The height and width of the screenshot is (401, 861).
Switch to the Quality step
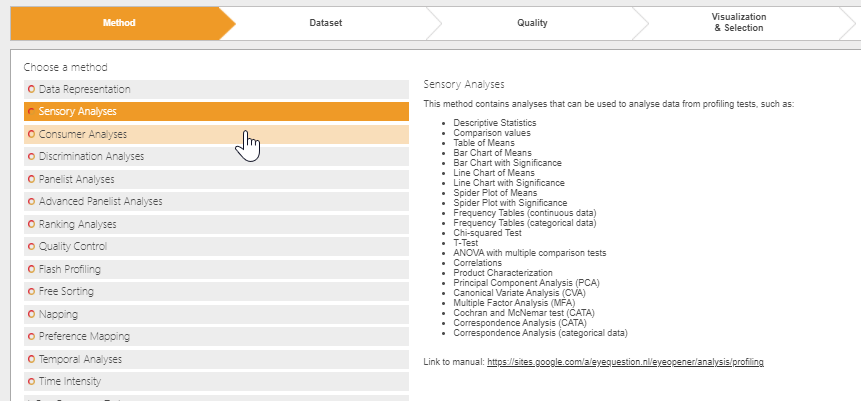pos(531,22)
